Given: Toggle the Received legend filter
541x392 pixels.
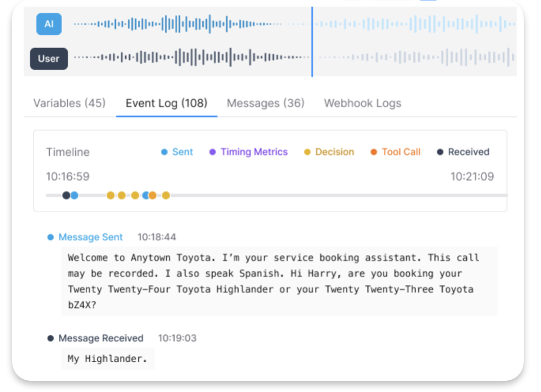Looking at the screenshot, I should pos(463,152).
